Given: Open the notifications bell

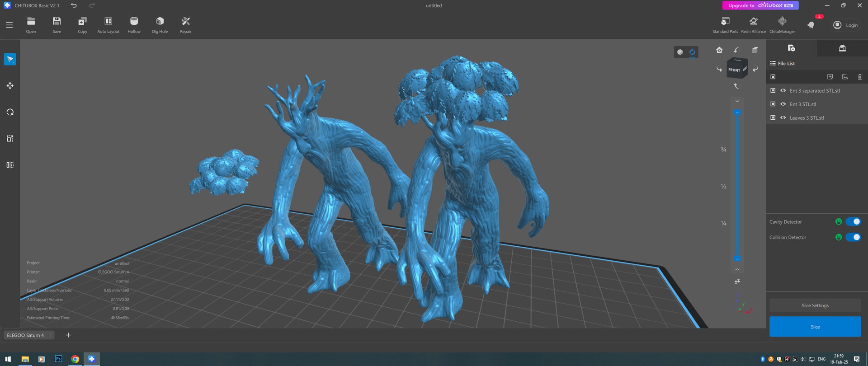Looking at the screenshot, I should click(x=811, y=25).
